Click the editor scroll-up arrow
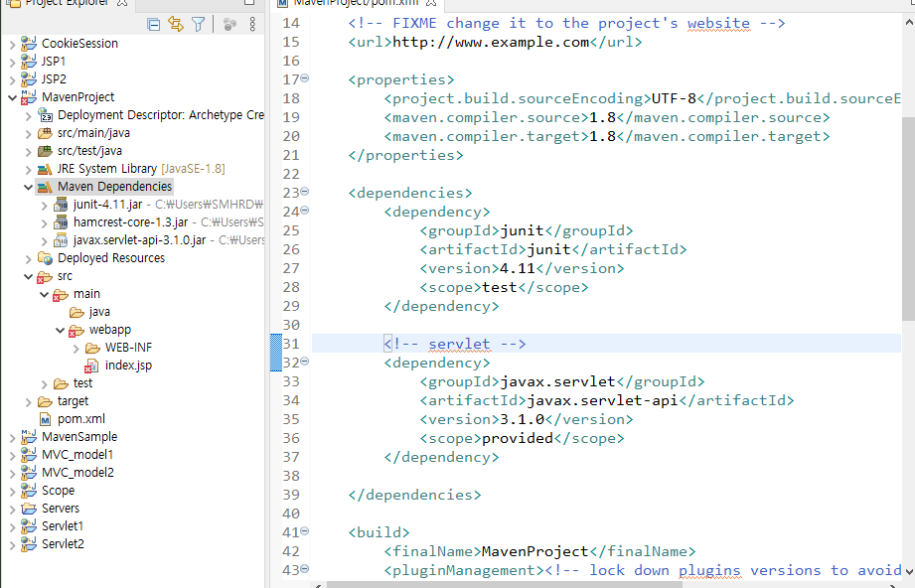The image size is (915, 588). coord(909,22)
